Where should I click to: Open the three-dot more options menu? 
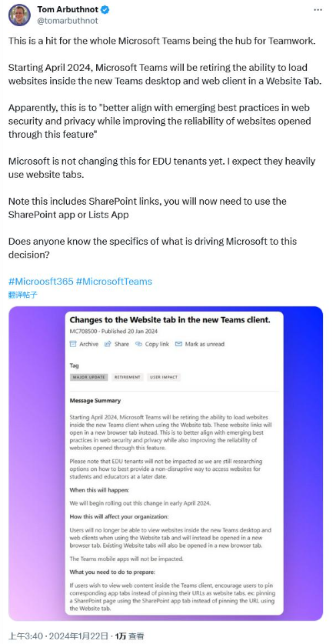coord(318,9)
